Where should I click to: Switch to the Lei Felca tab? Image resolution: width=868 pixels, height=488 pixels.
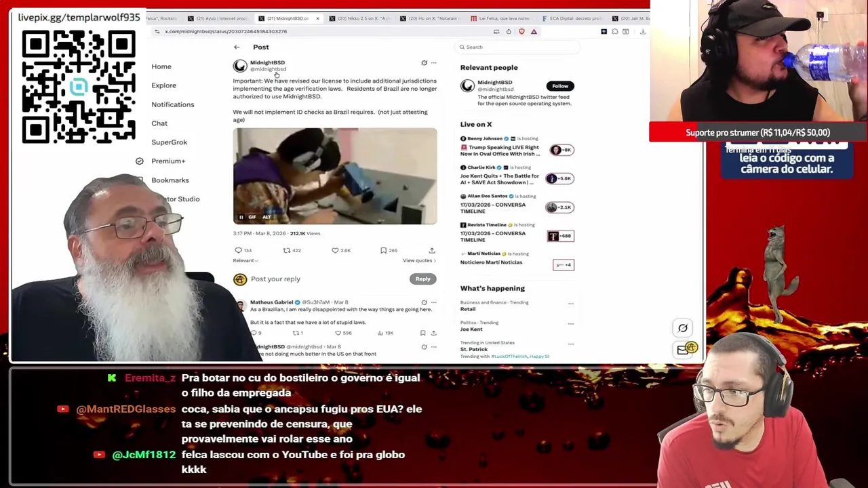pyautogui.click(x=502, y=18)
